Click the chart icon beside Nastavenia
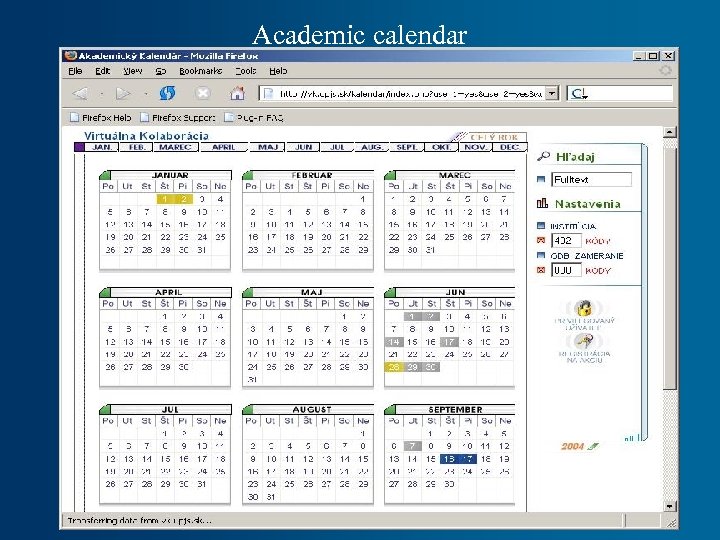 click(x=542, y=203)
